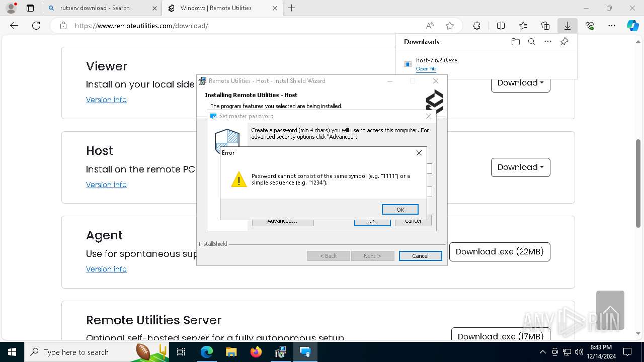Open Copilot sidebar icon

pos(633,26)
